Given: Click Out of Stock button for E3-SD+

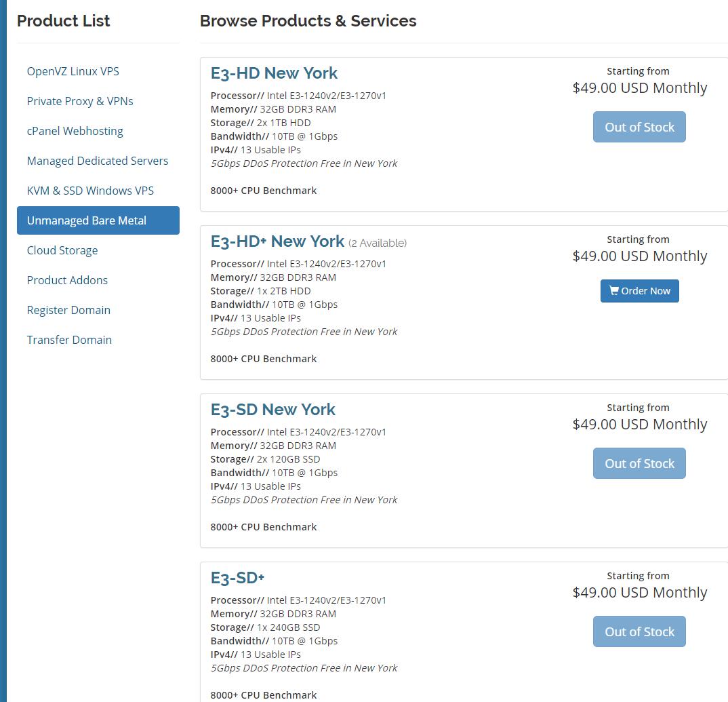Looking at the screenshot, I should point(639,631).
